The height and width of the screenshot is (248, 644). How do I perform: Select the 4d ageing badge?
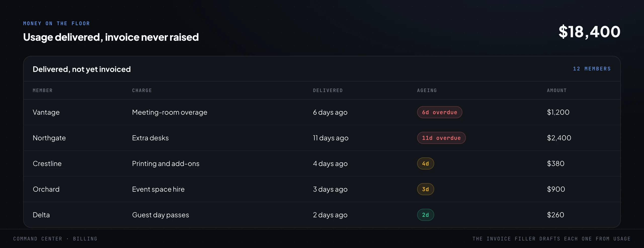(x=425, y=163)
